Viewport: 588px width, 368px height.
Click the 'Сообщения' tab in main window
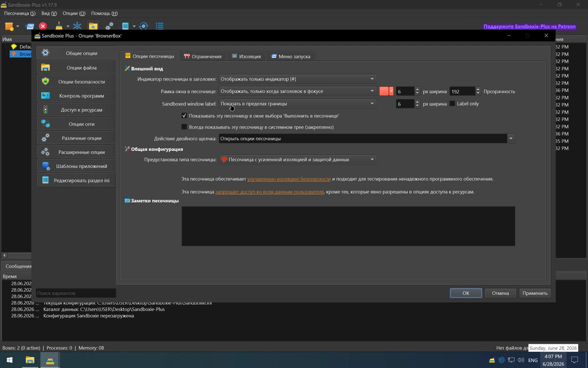[x=18, y=266]
